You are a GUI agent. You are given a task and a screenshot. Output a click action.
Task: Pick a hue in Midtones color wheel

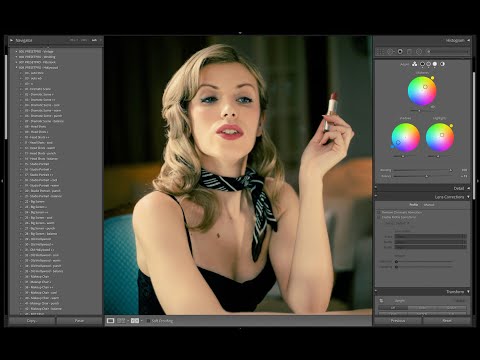click(x=422, y=91)
